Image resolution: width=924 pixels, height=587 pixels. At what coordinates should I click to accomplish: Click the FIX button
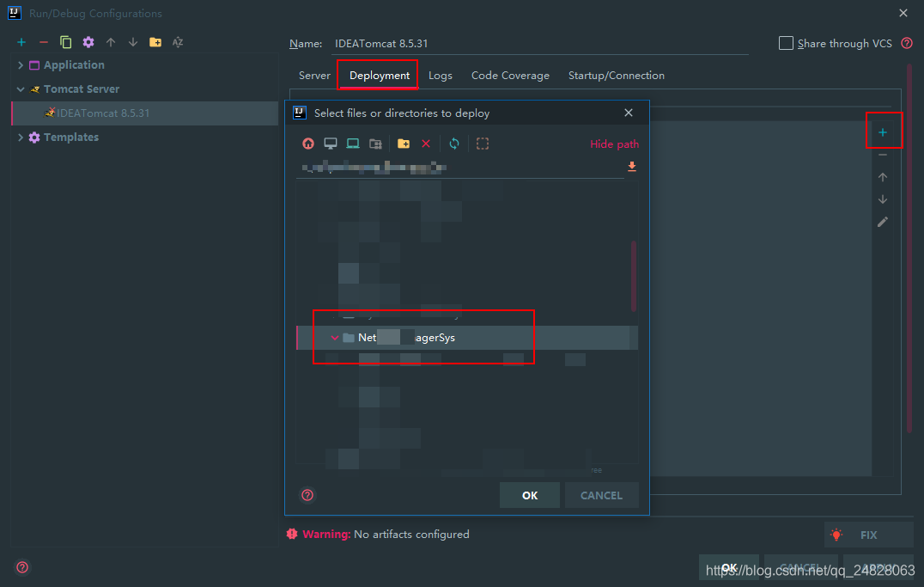pos(868,535)
